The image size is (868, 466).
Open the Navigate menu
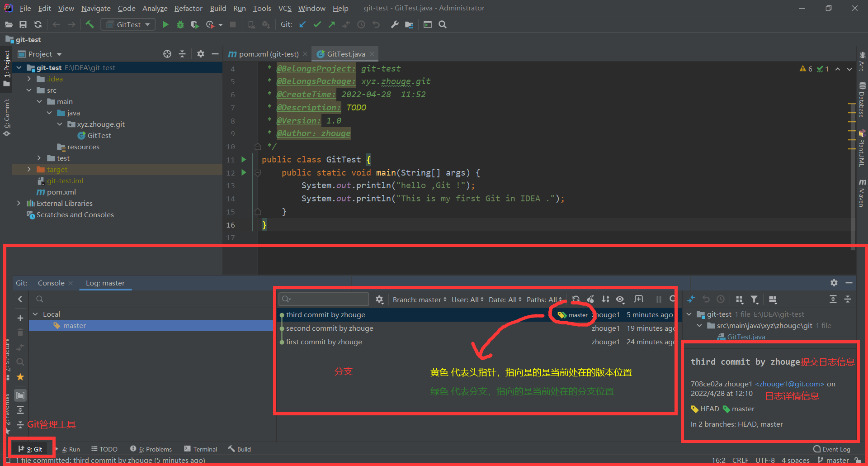pyautogui.click(x=96, y=8)
